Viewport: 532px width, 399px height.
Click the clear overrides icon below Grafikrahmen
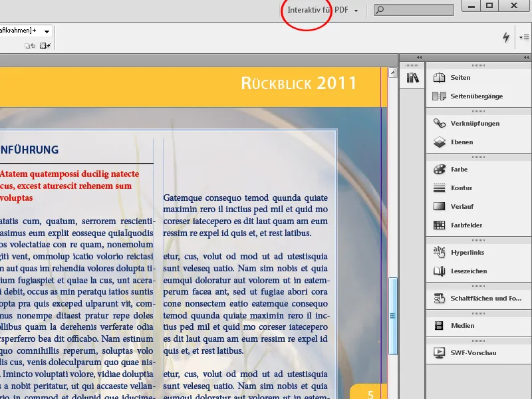point(30,45)
